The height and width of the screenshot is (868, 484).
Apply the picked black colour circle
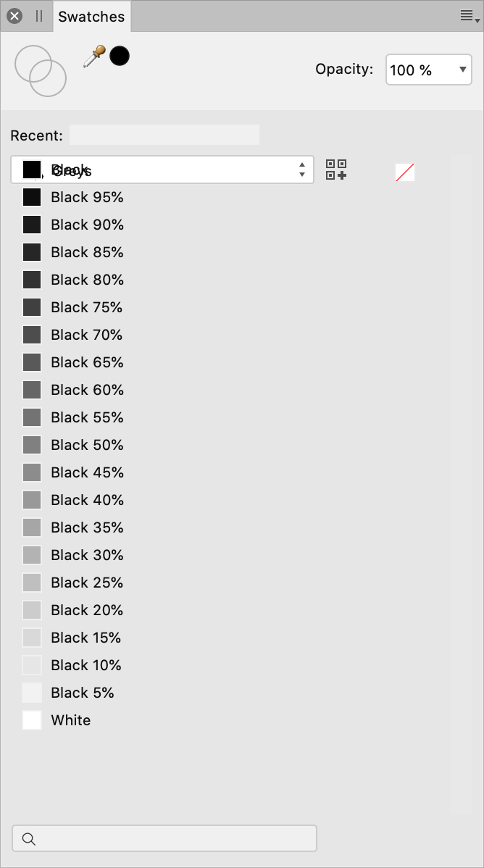[120, 56]
